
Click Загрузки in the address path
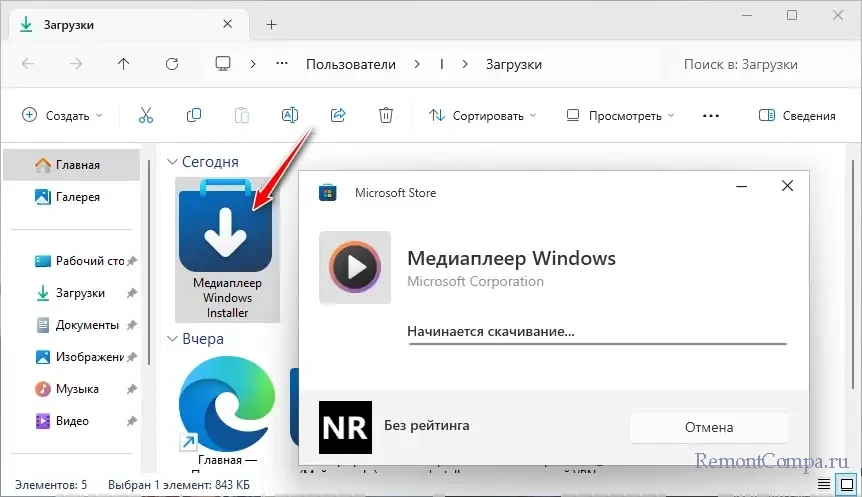(x=513, y=64)
